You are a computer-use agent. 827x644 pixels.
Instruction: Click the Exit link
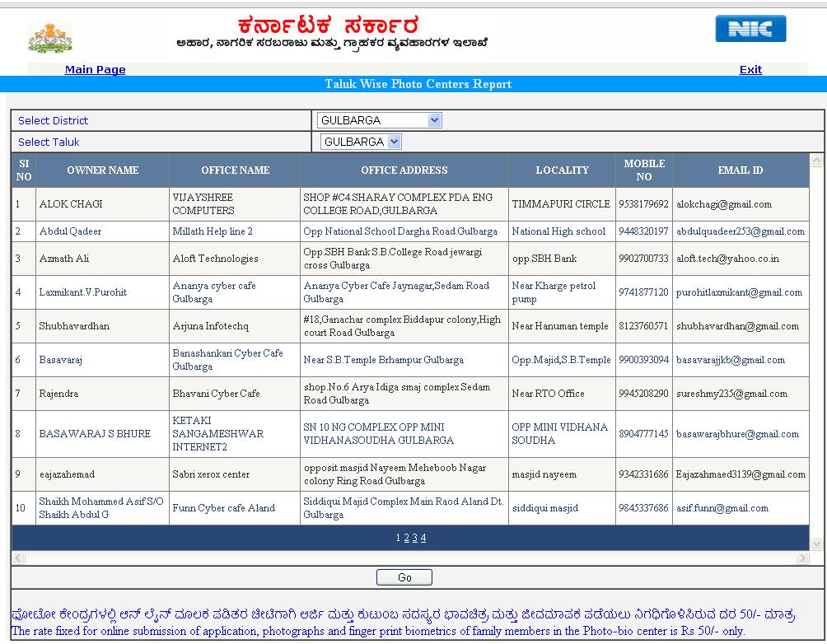tap(750, 70)
